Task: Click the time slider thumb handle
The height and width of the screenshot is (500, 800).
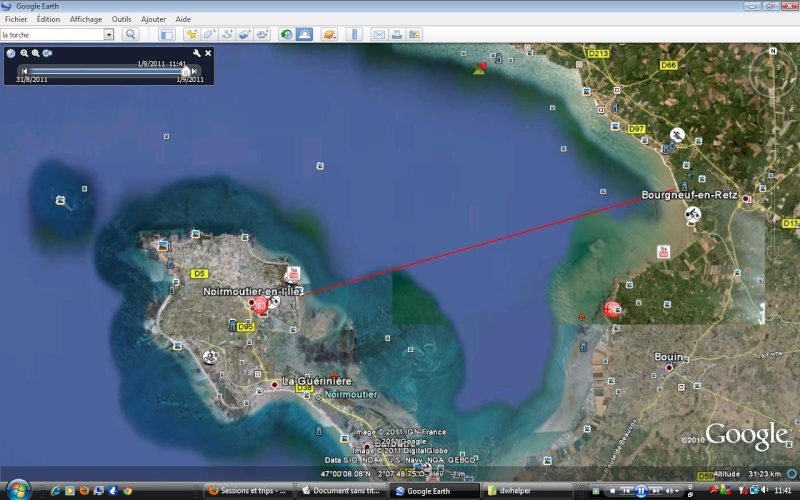Action: pyautogui.click(x=186, y=71)
